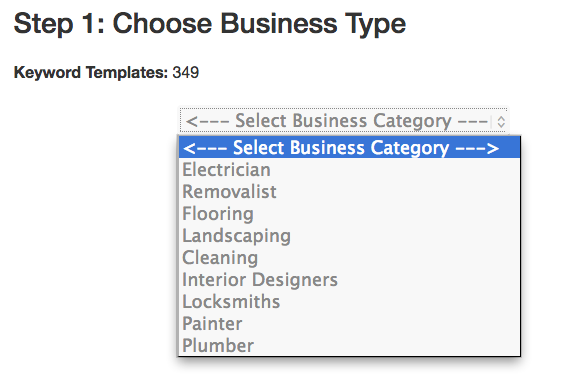Open the Select Business Category combo box
This screenshot has width=561, height=383.
tap(343, 121)
